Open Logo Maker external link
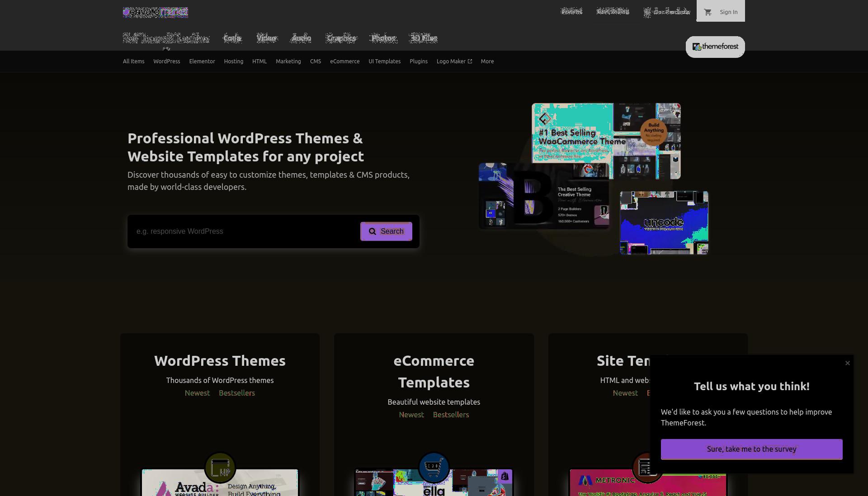 454,61
